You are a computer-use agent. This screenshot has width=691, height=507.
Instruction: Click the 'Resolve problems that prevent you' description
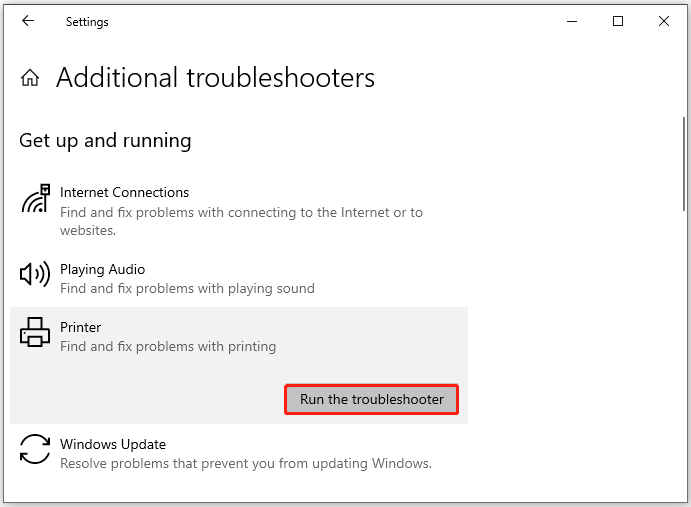click(x=246, y=464)
